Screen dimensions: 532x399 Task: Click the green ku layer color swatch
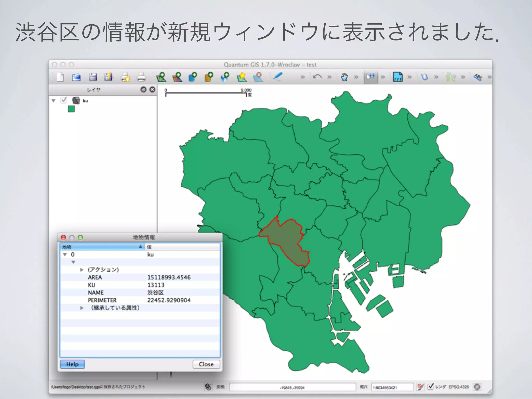tap(71, 109)
